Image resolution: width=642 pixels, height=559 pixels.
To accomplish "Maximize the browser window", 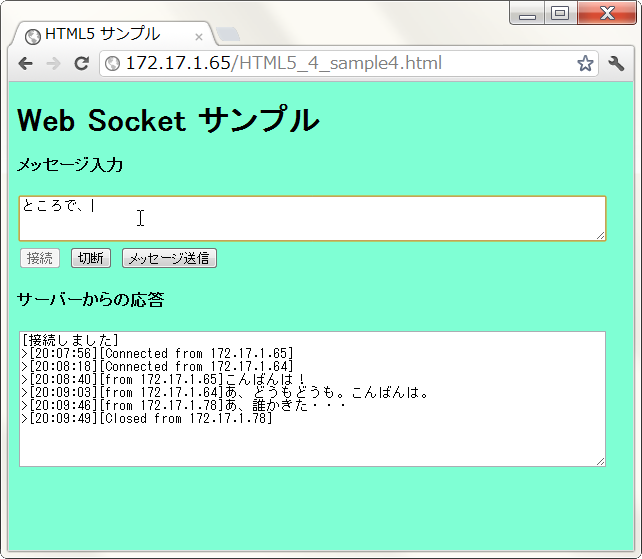I will [561, 14].
